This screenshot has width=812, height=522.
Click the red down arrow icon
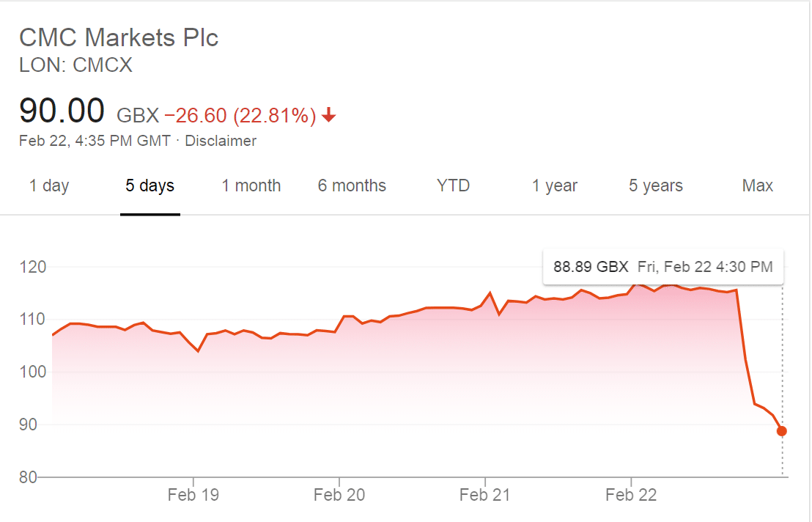(329, 115)
